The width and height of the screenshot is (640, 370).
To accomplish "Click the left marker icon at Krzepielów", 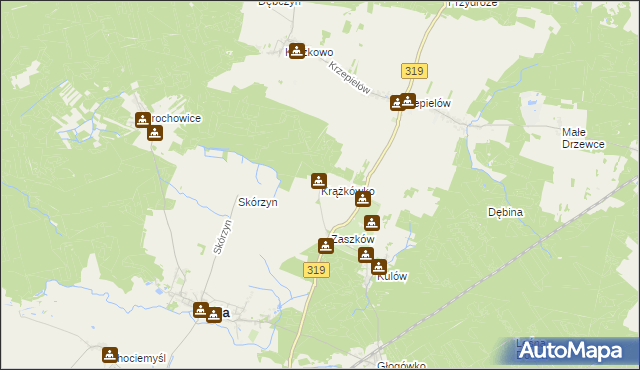I will (398, 103).
